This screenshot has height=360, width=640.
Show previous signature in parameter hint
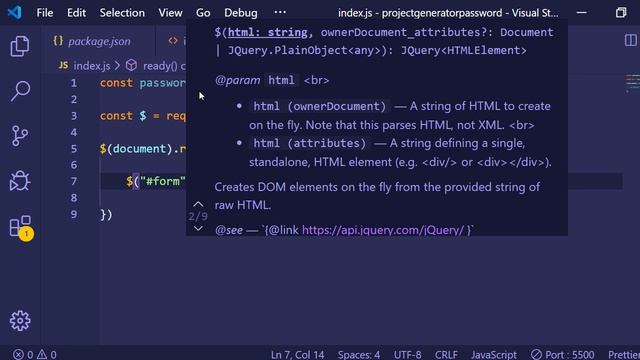(x=198, y=204)
